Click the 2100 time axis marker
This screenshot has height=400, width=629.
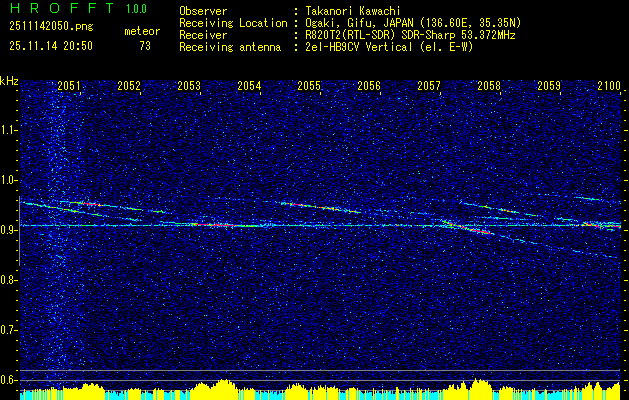click(x=609, y=86)
